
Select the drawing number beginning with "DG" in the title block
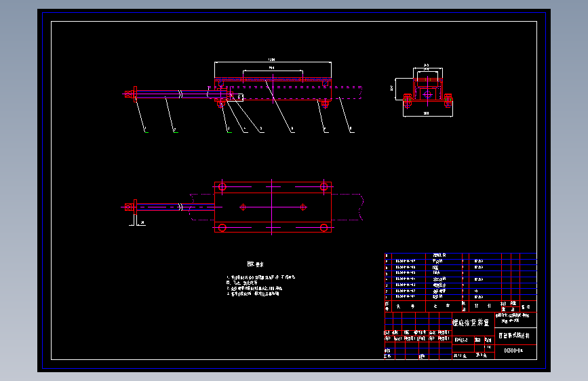click(x=513, y=350)
